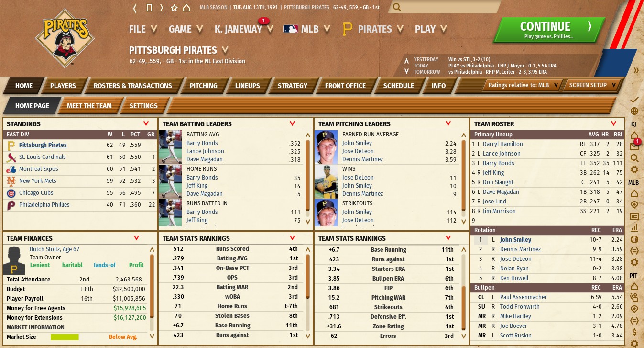Open the FILE menu
The width and height of the screenshot is (644, 348).
coord(142,29)
